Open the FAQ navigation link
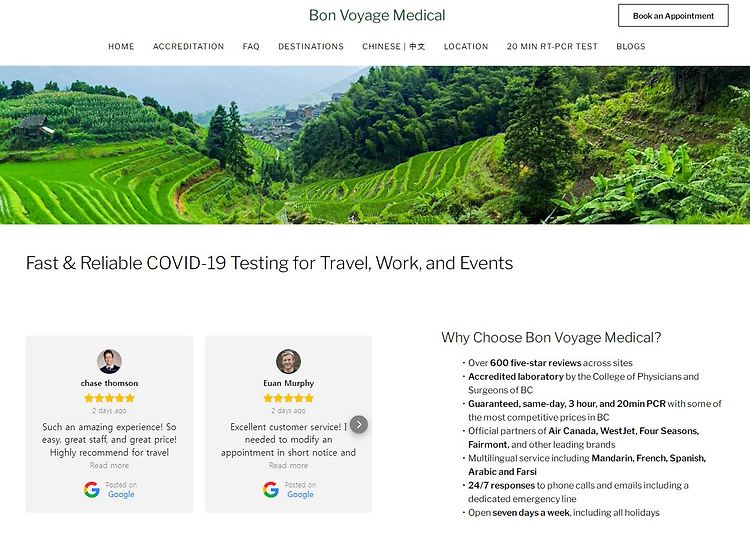This screenshot has width=750, height=535. coord(251,46)
